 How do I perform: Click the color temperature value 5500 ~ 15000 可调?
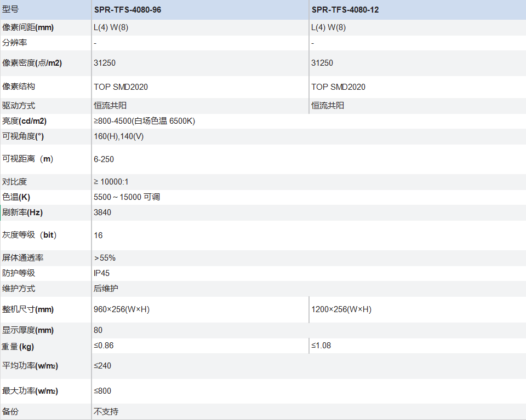[x=127, y=197]
